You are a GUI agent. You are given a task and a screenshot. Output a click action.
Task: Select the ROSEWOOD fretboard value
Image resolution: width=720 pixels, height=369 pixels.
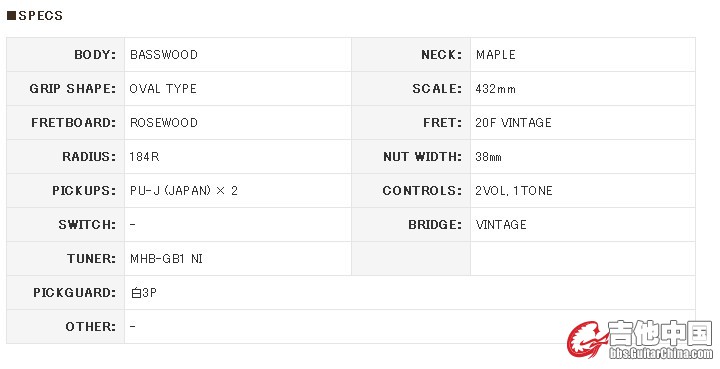click(x=164, y=123)
